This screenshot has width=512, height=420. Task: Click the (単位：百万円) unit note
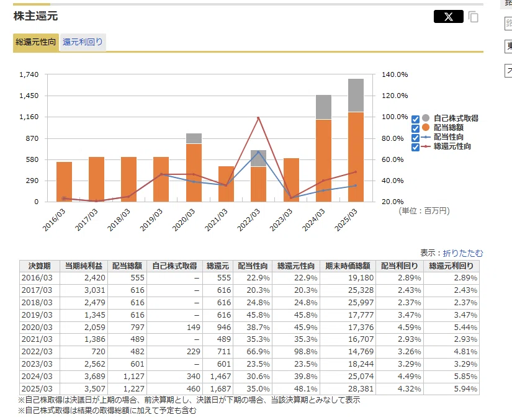pyautogui.click(x=424, y=211)
